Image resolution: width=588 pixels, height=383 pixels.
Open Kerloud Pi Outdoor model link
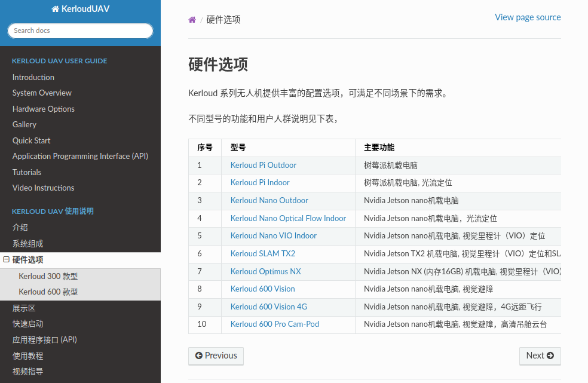coord(263,166)
